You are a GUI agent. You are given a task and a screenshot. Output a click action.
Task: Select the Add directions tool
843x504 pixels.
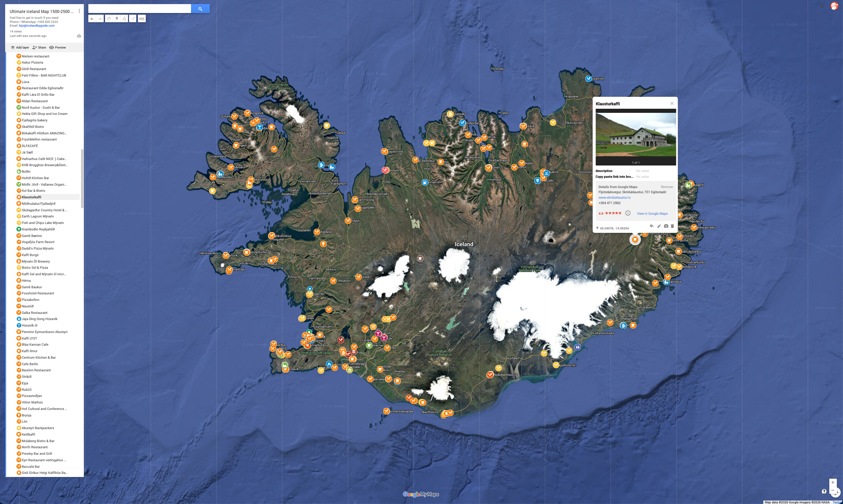133,19
